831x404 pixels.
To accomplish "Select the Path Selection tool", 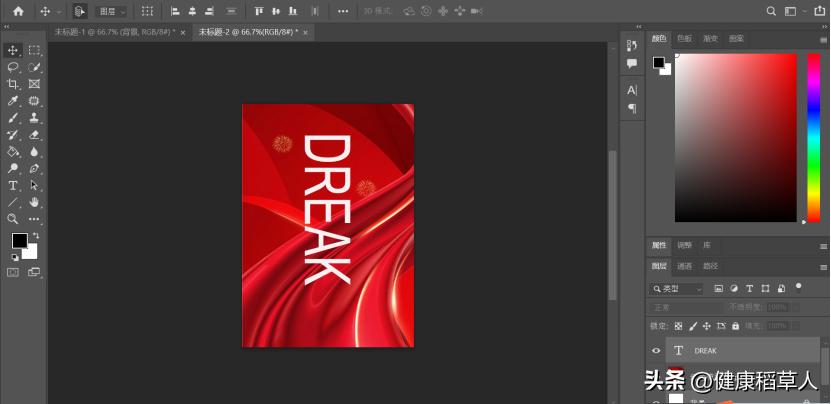I will [x=34, y=186].
